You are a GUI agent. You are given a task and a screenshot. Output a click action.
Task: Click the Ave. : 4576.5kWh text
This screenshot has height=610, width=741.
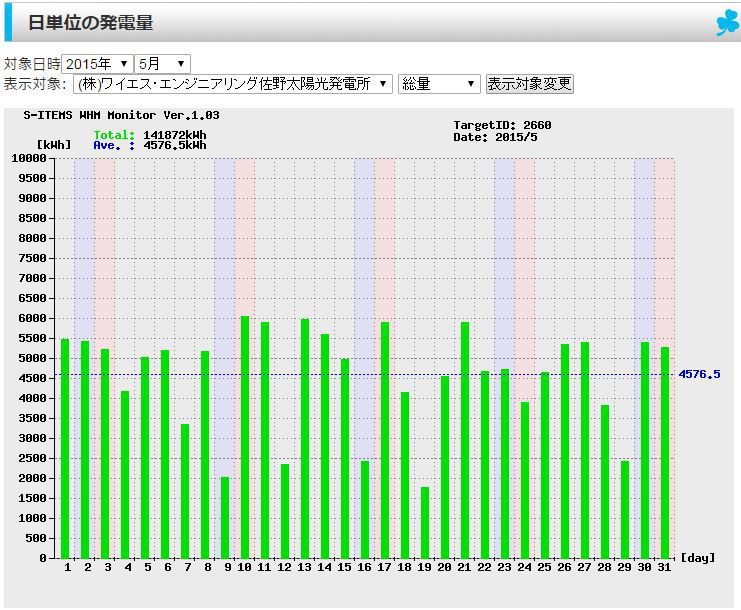[150, 146]
